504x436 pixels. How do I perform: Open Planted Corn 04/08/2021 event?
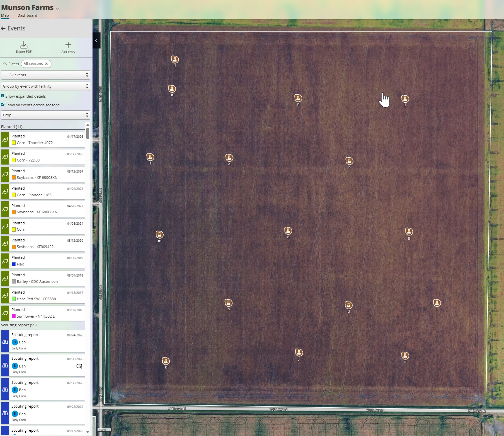pyautogui.click(x=43, y=226)
